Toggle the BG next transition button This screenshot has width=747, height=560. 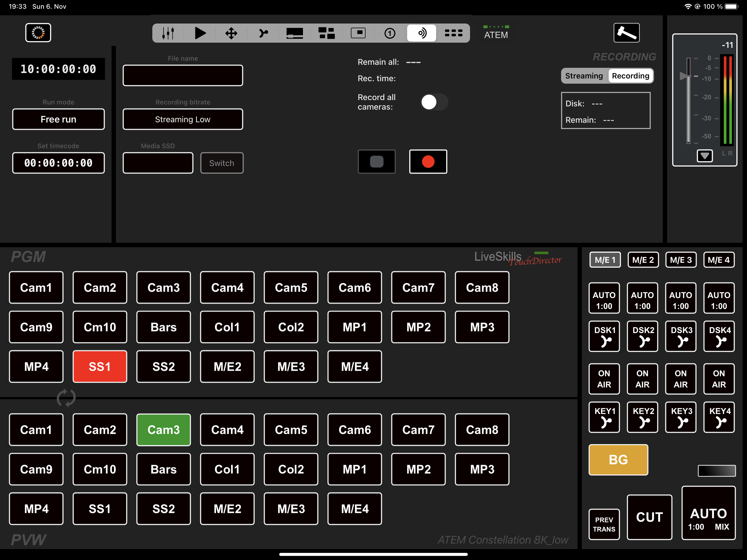coord(618,460)
